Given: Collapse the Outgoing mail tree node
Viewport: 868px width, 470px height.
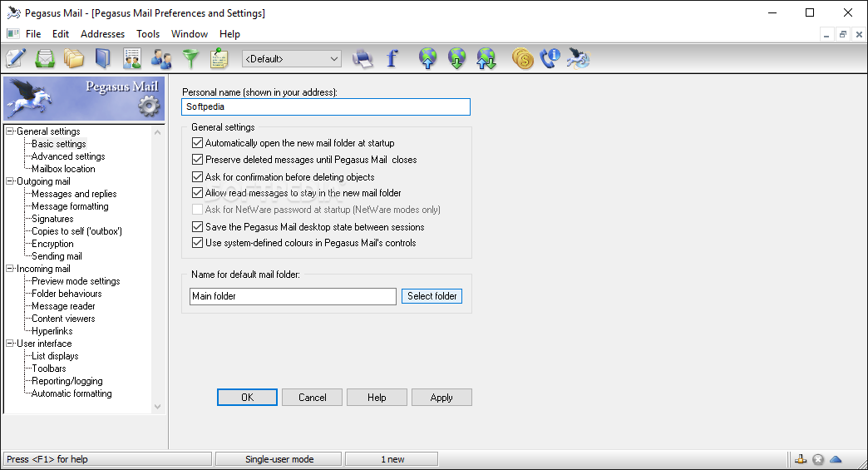Looking at the screenshot, I should click(x=10, y=181).
